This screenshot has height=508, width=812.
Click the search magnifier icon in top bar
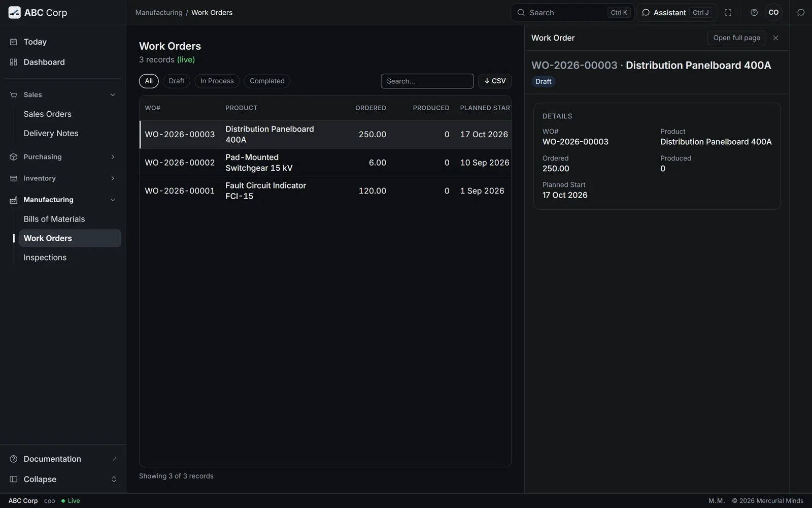coord(521,13)
